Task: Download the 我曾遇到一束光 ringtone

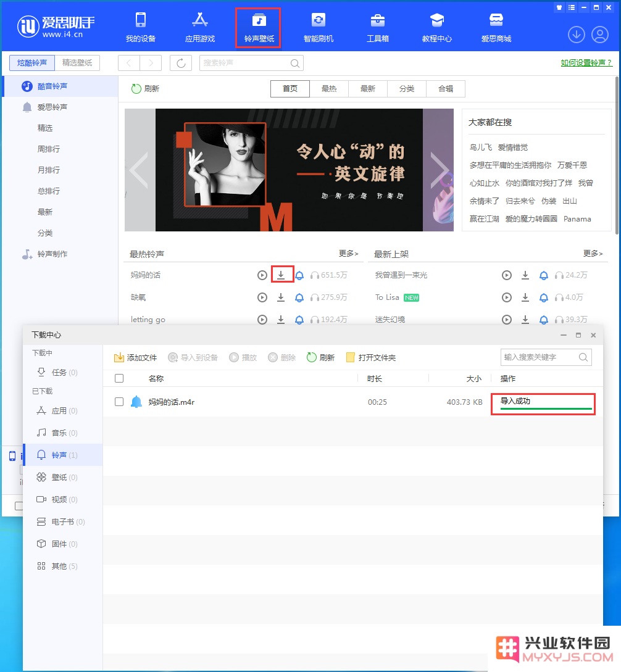Action: (x=525, y=275)
